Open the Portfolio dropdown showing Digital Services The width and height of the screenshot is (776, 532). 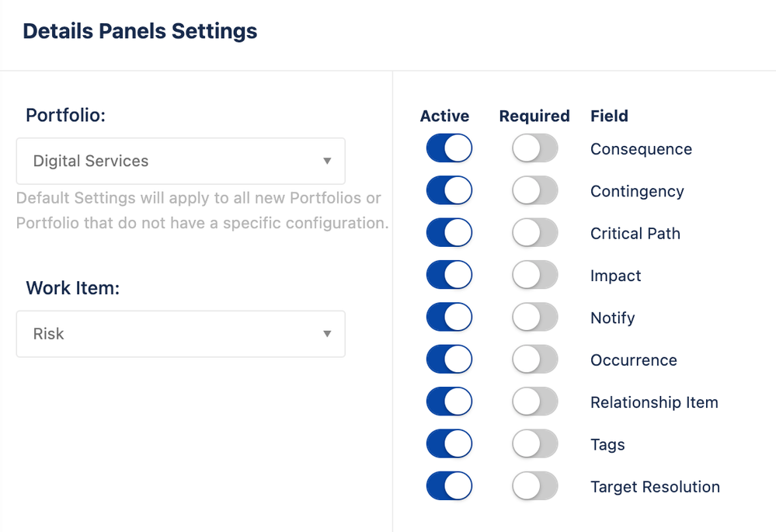tap(180, 161)
